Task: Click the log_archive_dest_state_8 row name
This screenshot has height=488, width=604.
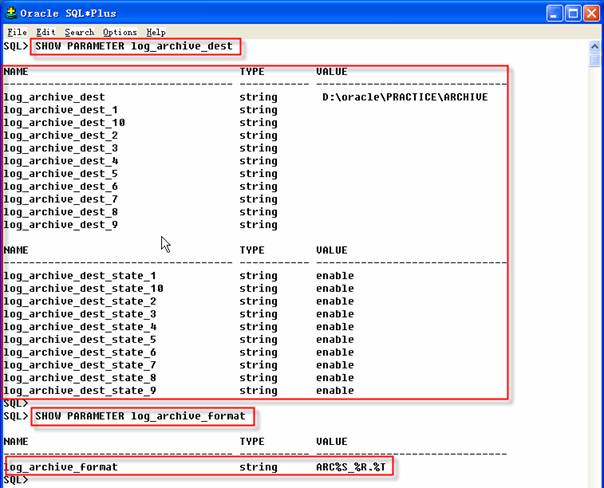Action: coord(80,378)
